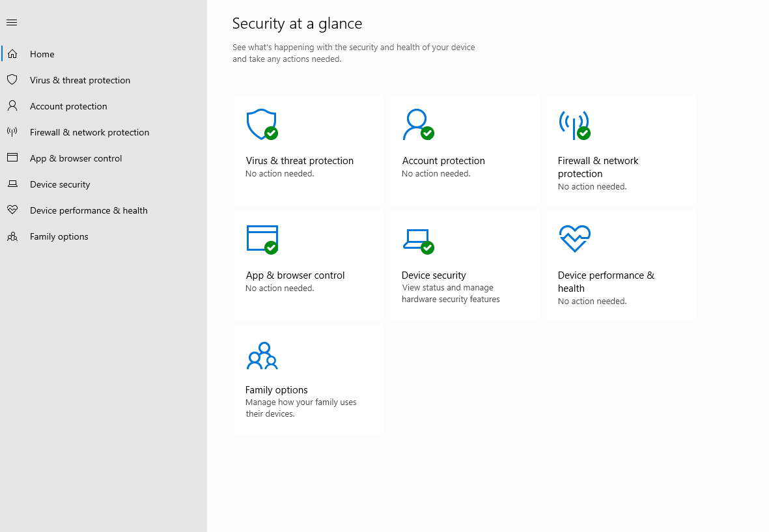
Task: Open the Family options tile title link
Action: [x=276, y=390]
